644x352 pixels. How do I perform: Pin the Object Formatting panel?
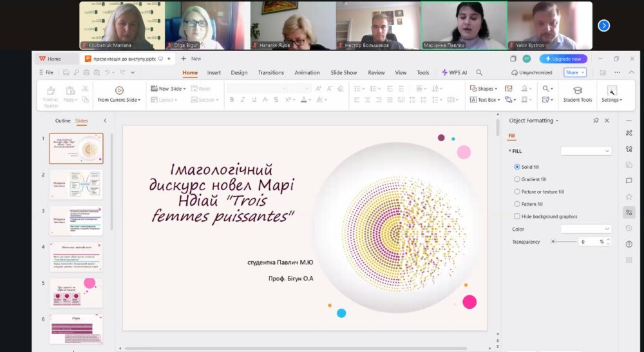point(596,121)
